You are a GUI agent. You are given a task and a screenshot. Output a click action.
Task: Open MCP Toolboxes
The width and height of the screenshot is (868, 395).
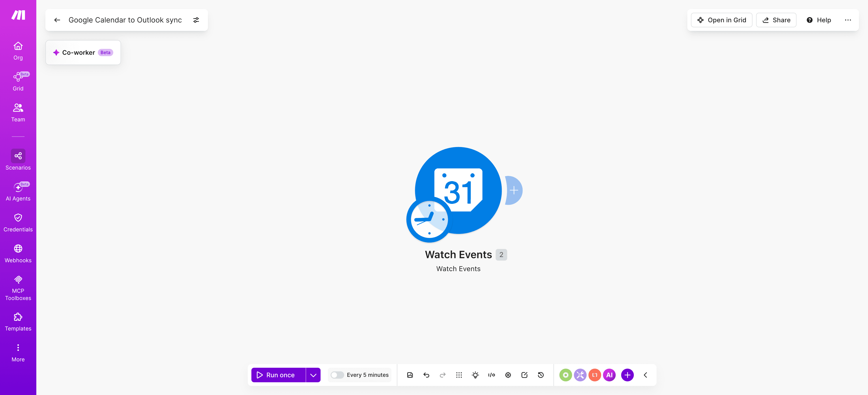18,288
